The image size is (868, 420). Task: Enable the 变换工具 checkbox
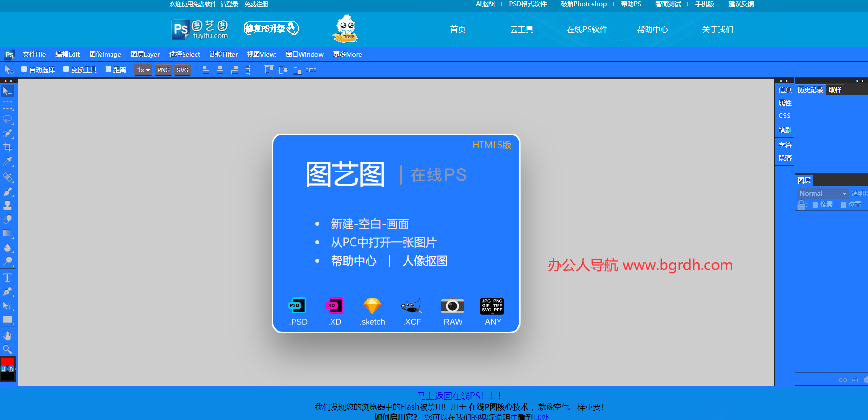coord(66,69)
